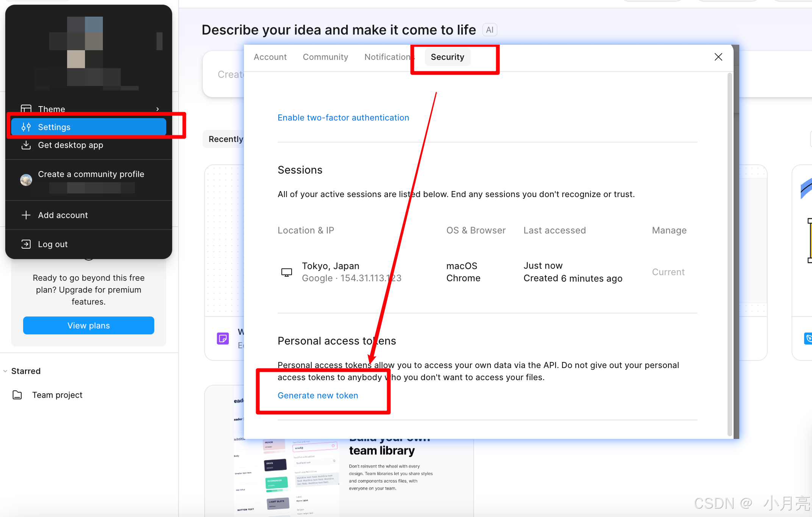Click the Personal access tokens heading
812x517 pixels.
[x=337, y=341]
